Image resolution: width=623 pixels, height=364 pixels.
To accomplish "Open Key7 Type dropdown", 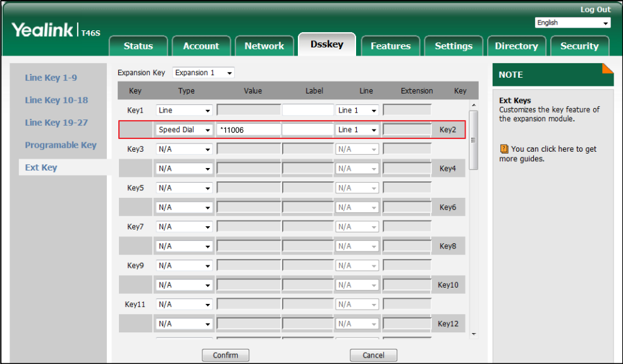I will pyautogui.click(x=184, y=227).
